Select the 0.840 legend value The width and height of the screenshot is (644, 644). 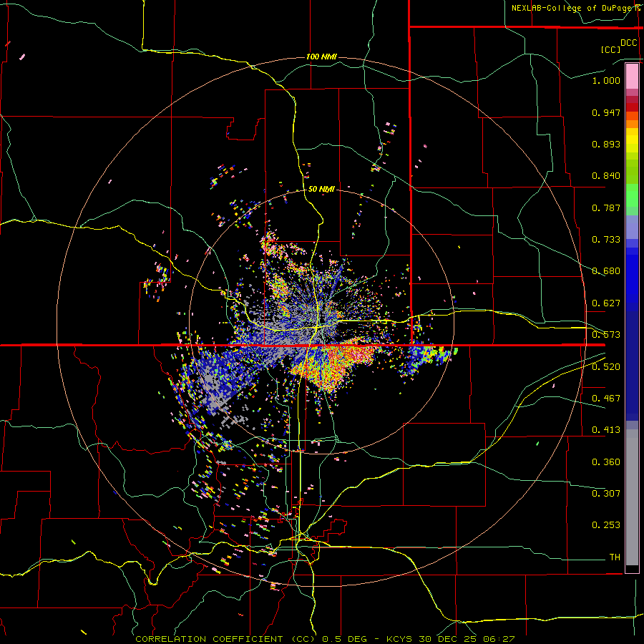point(606,176)
